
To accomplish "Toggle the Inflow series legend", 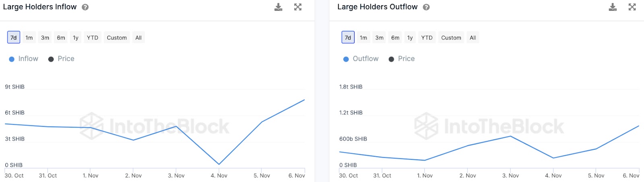I will [x=24, y=59].
